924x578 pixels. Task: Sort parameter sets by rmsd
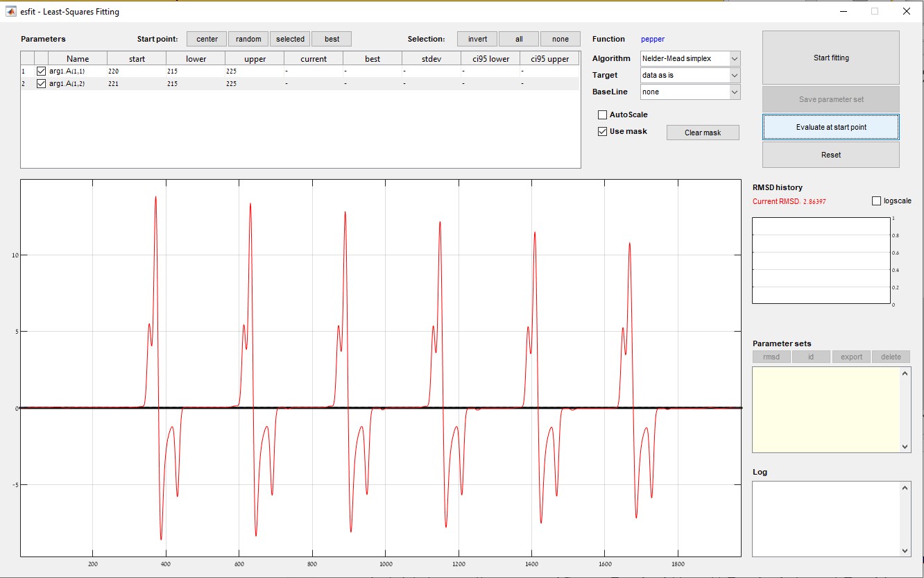771,357
